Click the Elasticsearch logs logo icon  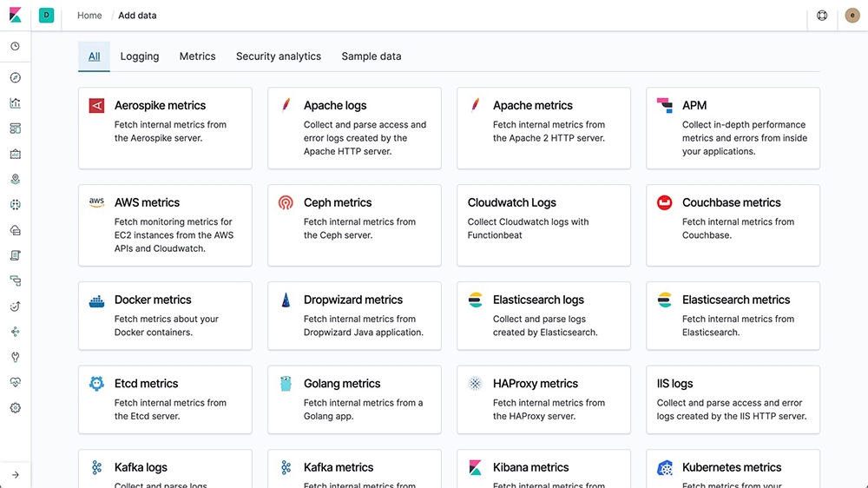pos(475,300)
